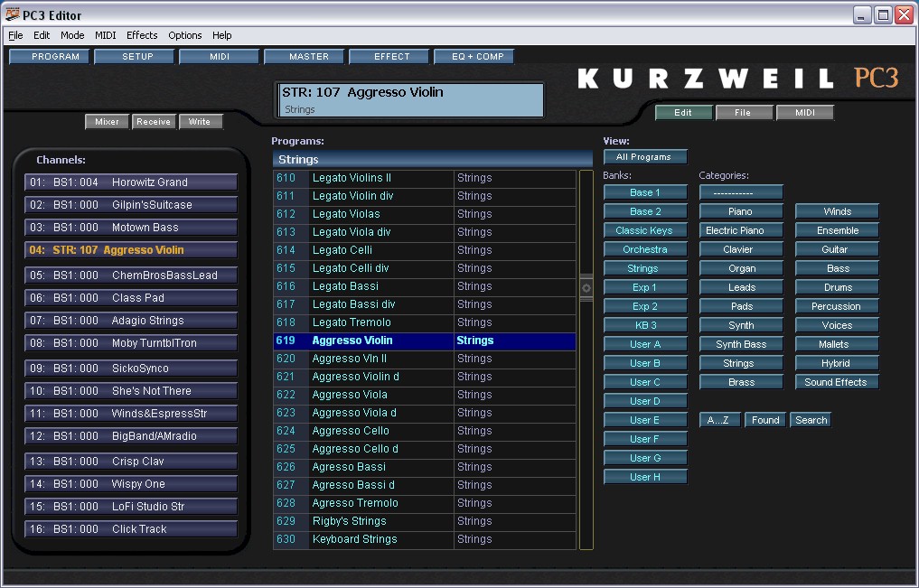Filter by Guitar category
This screenshot has width=919, height=588.
pyautogui.click(x=837, y=249)
